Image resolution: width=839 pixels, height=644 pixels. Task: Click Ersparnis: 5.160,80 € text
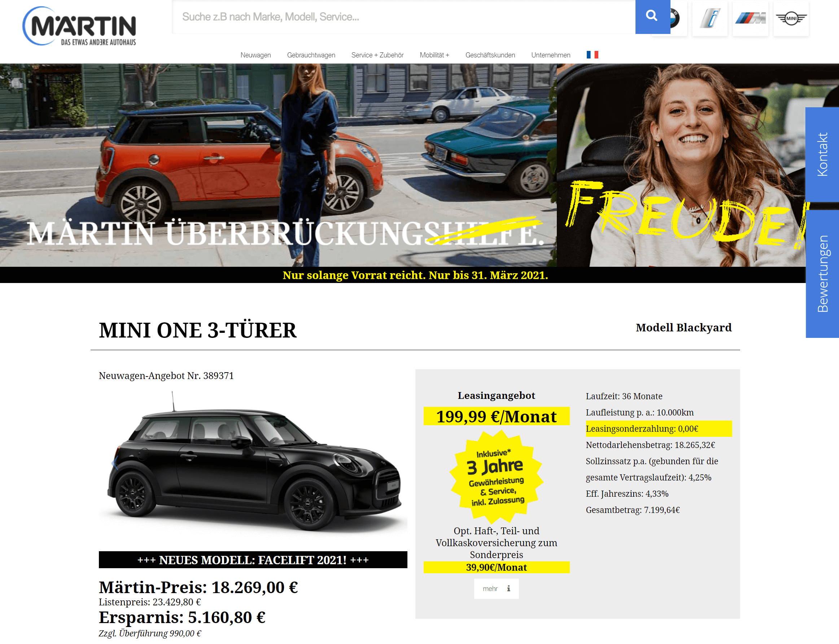182,618
